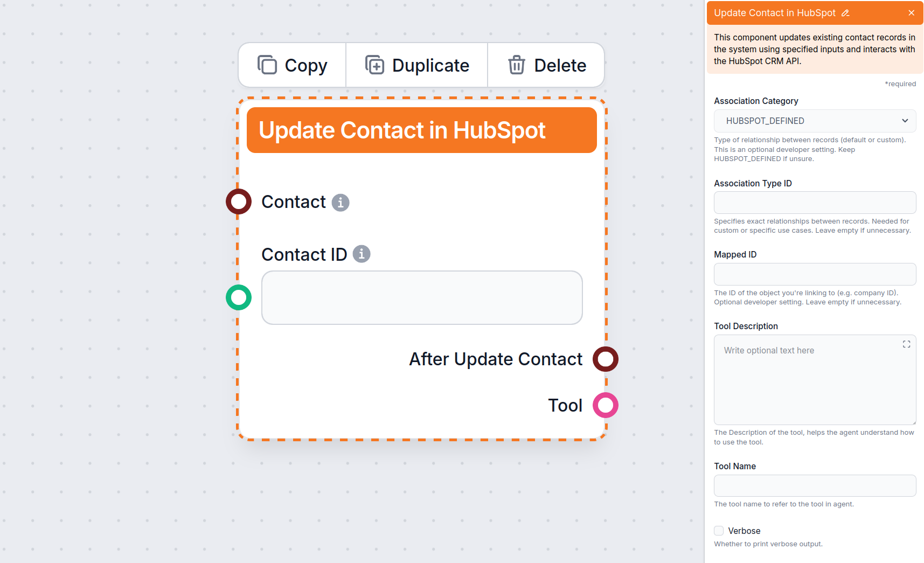Click the Copy icon in the toolbar
This screenshot has height=563, width=924.
tap(268, 65)
